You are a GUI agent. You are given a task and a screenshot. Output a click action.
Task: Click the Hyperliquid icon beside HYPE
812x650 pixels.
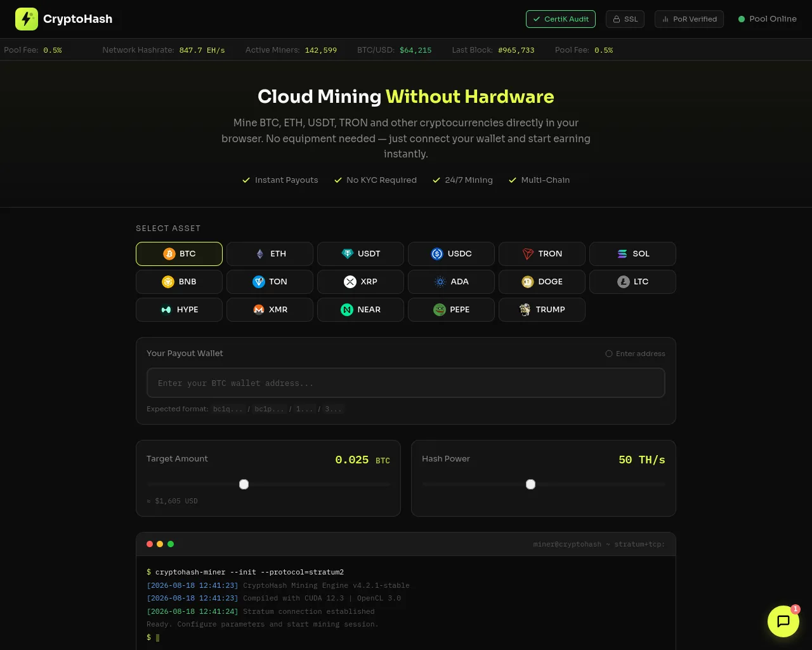166,310
